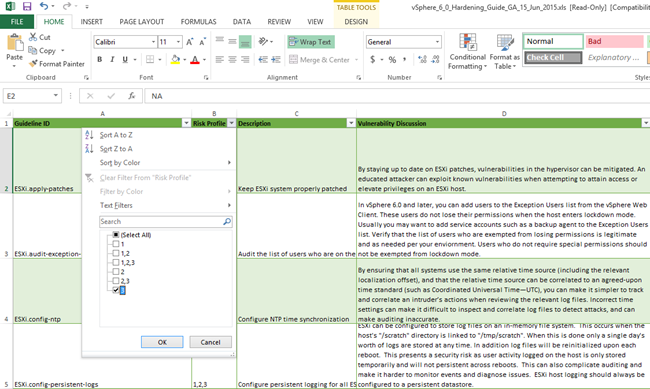
Task: Apply the fill color bucket
Action: (x=175, y=60)
